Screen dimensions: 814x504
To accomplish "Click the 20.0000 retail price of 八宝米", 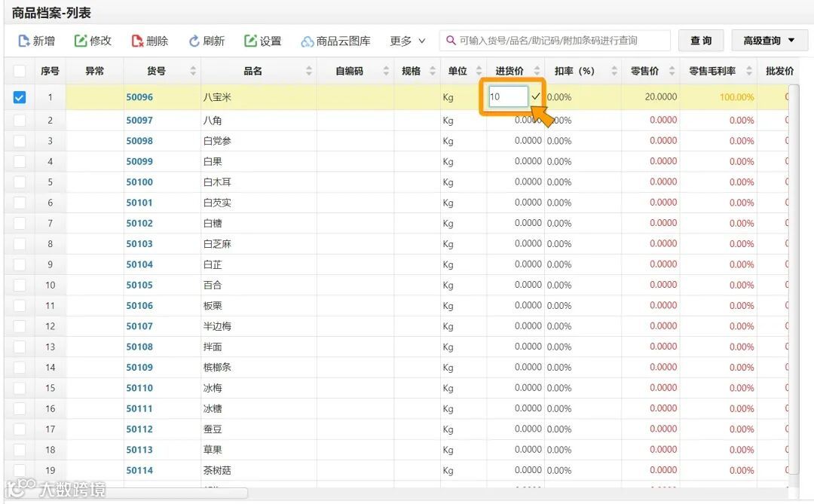I will (x=660, y=96).
